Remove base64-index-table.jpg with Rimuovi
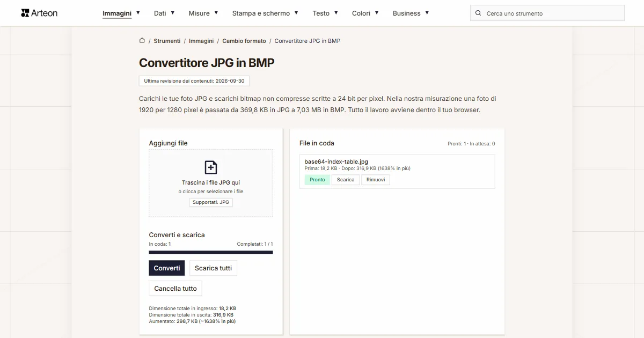The height and width of the screenshot is (338, 644). [376, 180]
